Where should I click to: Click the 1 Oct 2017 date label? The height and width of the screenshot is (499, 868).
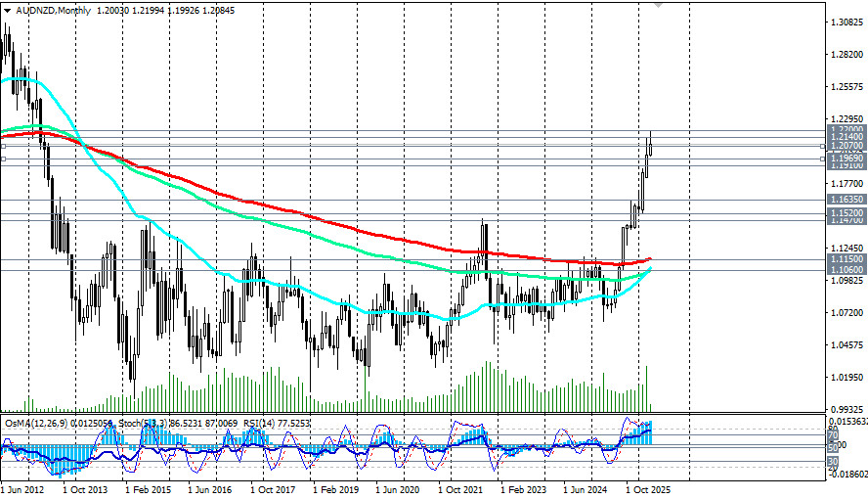pyautogui.click(x=273, y=490)
